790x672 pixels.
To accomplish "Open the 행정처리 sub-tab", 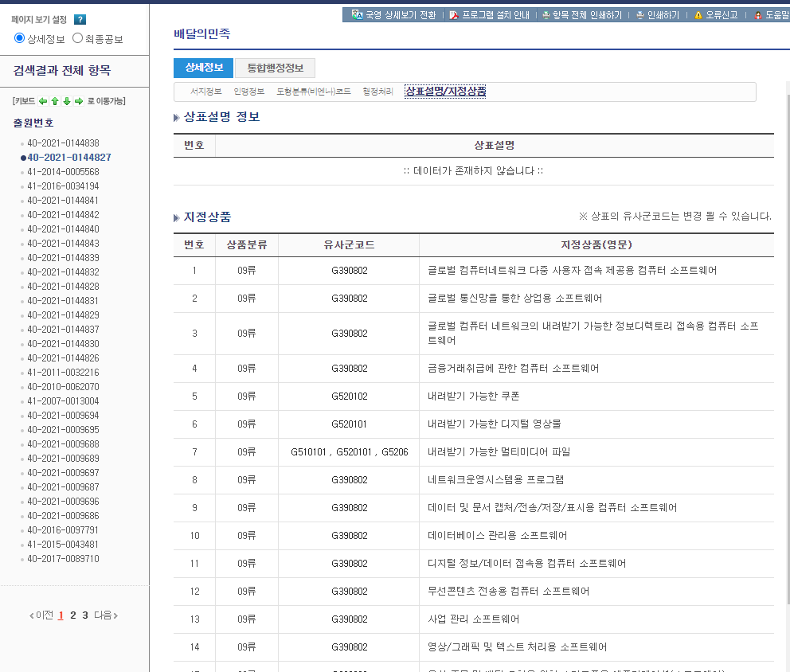I will (377, 92).
